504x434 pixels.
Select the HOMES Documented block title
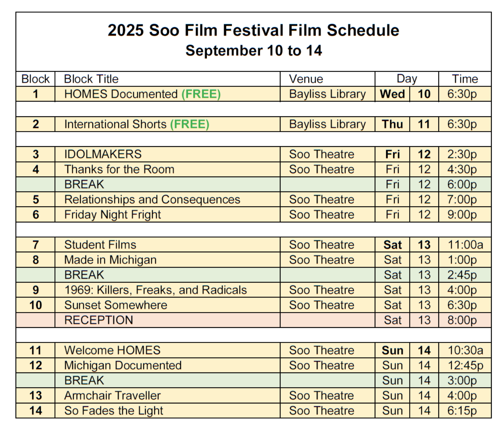click(121, 94)
